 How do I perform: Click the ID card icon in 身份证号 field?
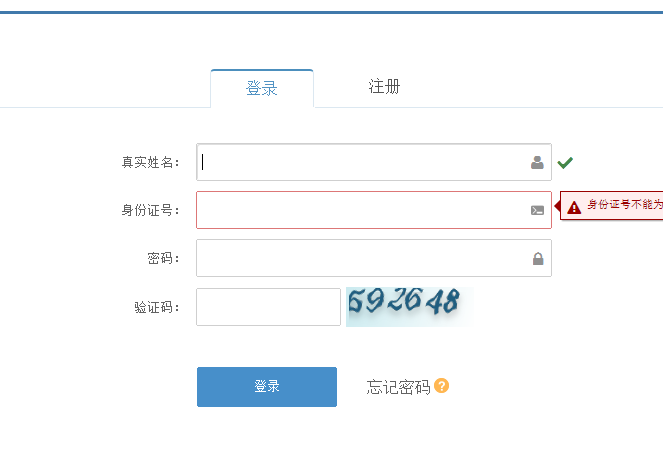(537, 210)
